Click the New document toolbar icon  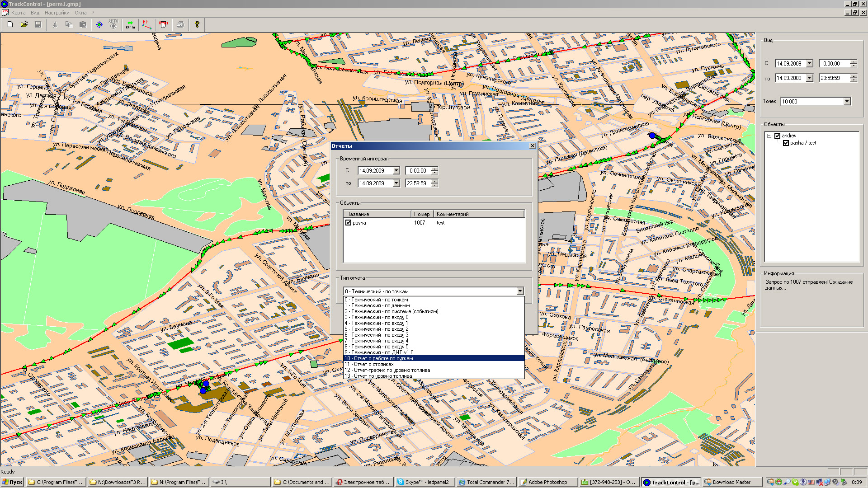point(10,24)
